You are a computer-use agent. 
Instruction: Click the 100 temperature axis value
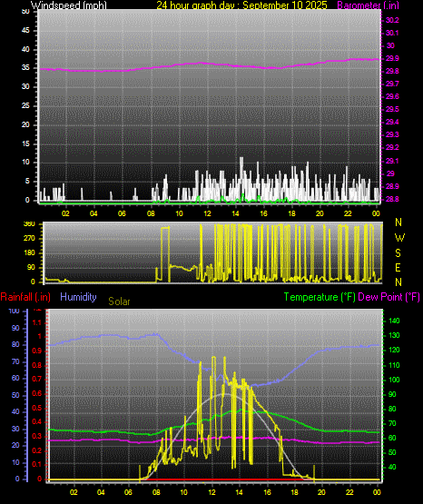pos(394,380)
